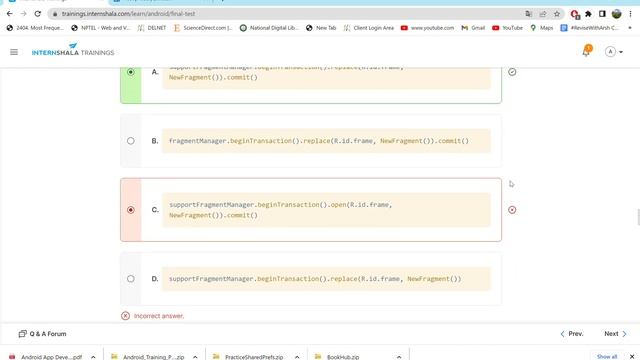Select option B radio button

pos(131,141)
